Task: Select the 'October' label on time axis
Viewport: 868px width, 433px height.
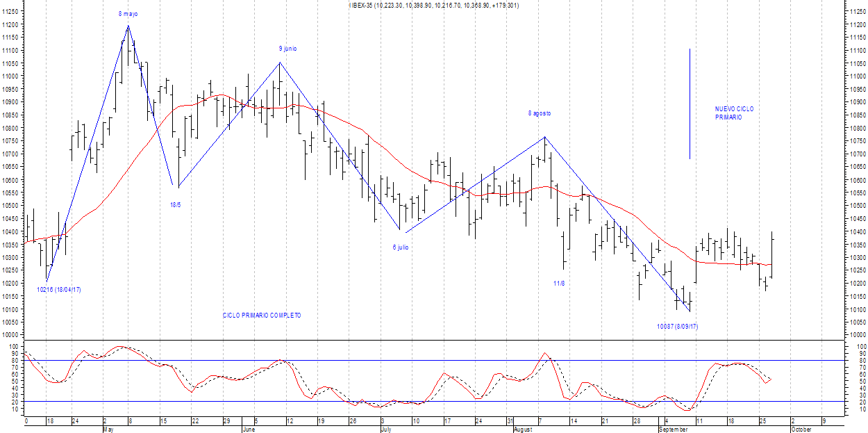Action: coord(801,430)
